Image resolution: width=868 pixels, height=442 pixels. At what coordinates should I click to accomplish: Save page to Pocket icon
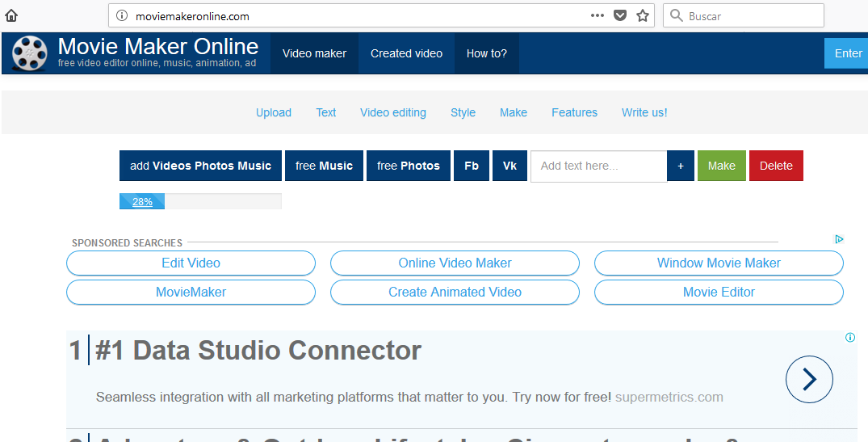(620, 15)
